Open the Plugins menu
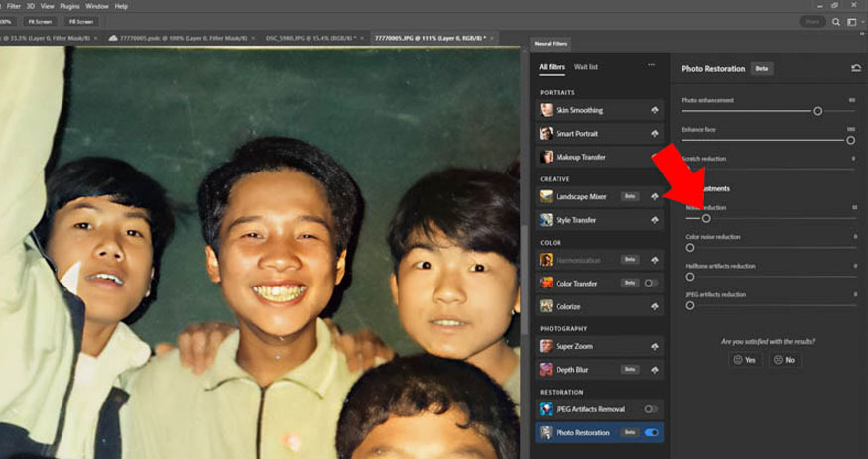This screenshot has width=868, height=459. tap(69, 6)
